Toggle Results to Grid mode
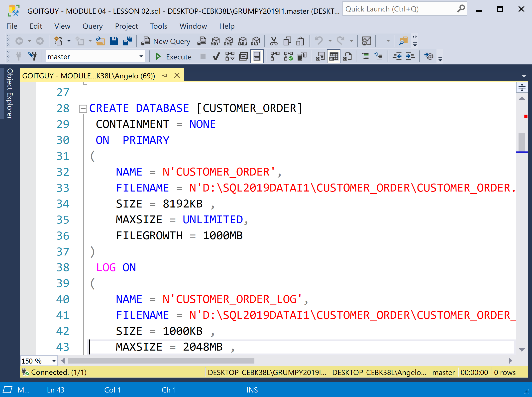532x397 pixels. click(333, 56)
